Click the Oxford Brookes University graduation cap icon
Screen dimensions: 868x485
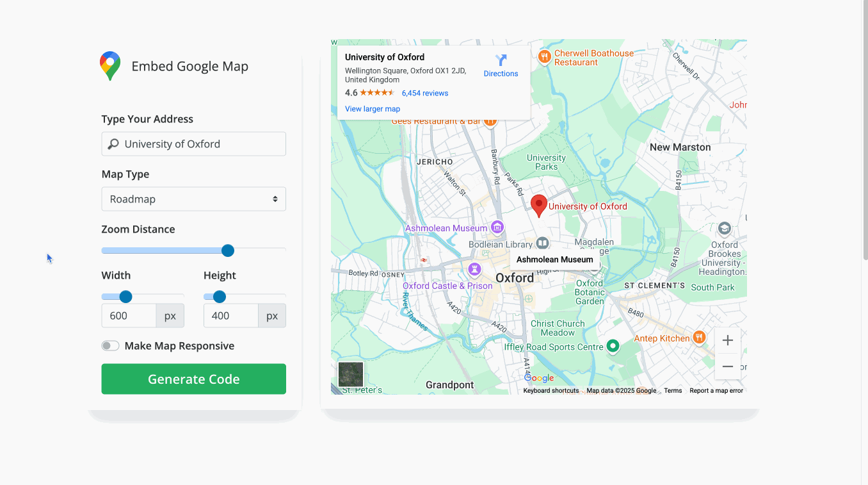(724, 229)
